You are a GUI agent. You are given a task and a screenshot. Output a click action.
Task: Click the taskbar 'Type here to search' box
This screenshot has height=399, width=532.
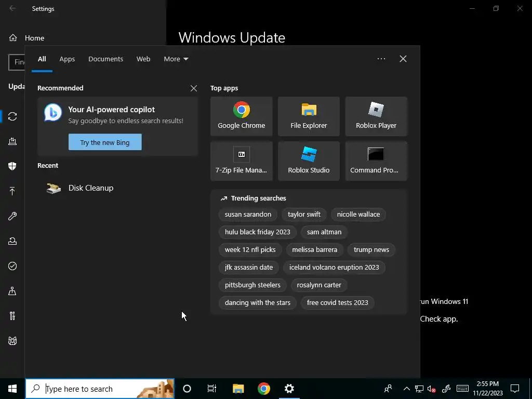pos(100,389)
